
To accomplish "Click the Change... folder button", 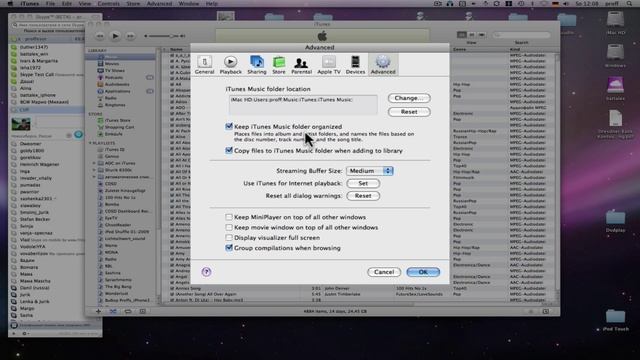I will [x=409, y=98].
